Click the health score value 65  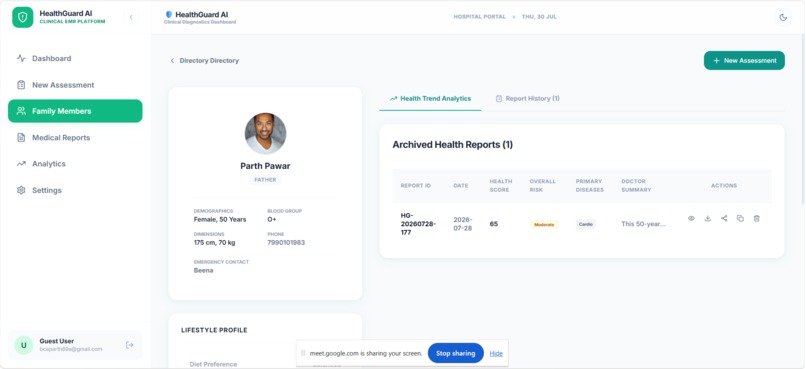pos(493,224)
